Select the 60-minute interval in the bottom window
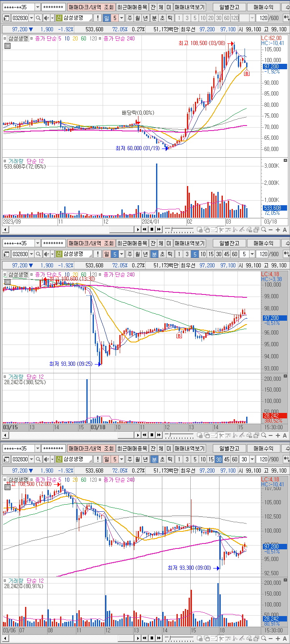The height and width of the screenshot is (644, 290). click(235, 459)
